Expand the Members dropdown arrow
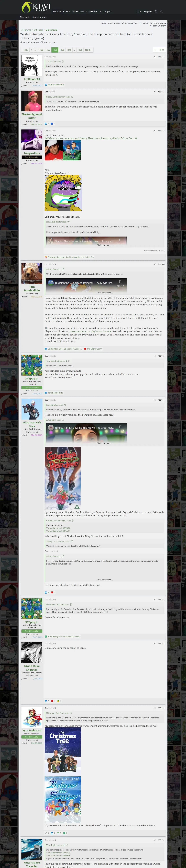Image resolution: width=186 pixels, height=868 pixels. tap(101, 11)
